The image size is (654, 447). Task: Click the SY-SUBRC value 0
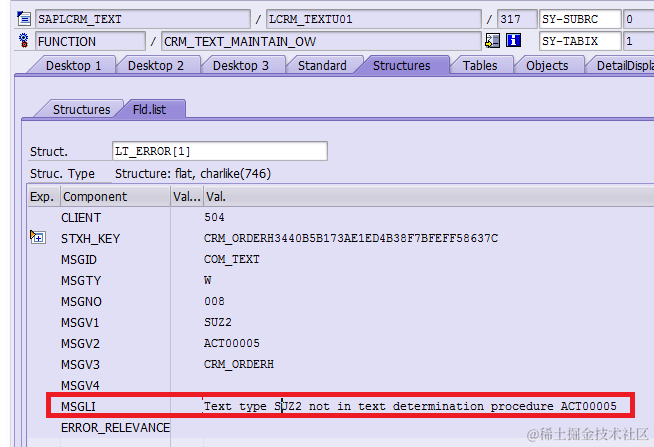click(x=639, y=19)
